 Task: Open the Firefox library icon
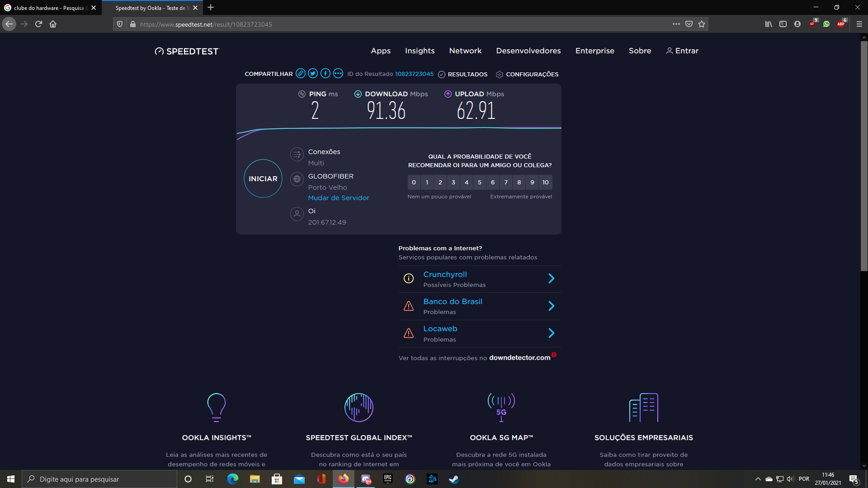click(769, 24)
